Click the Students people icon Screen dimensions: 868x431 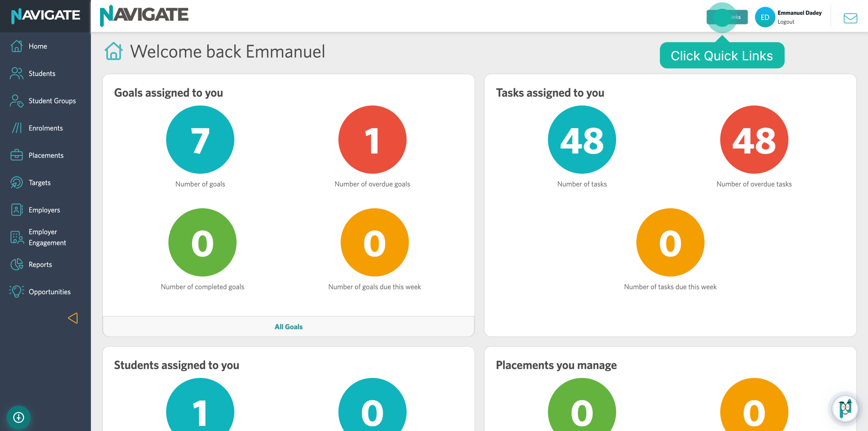tap(16, 74)
